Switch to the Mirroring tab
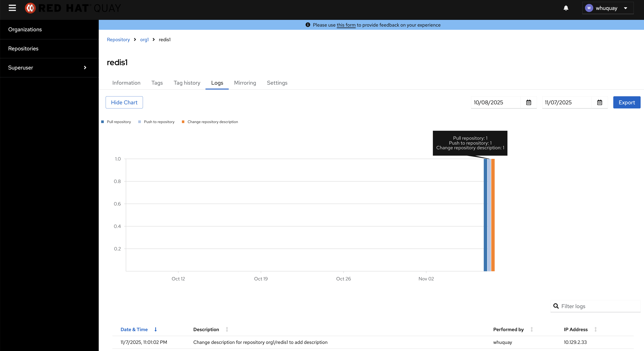Image resolution: width=644 pixels, height=351 pixels. (245, 83)
